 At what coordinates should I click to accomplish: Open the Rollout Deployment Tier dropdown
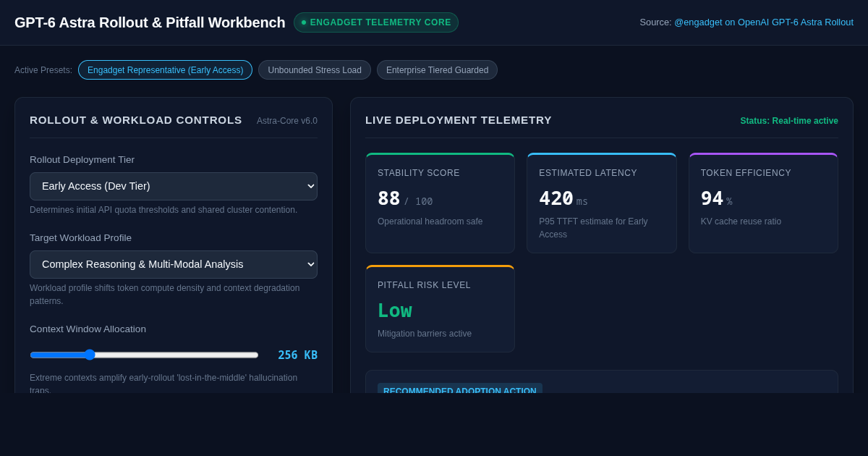174,186
